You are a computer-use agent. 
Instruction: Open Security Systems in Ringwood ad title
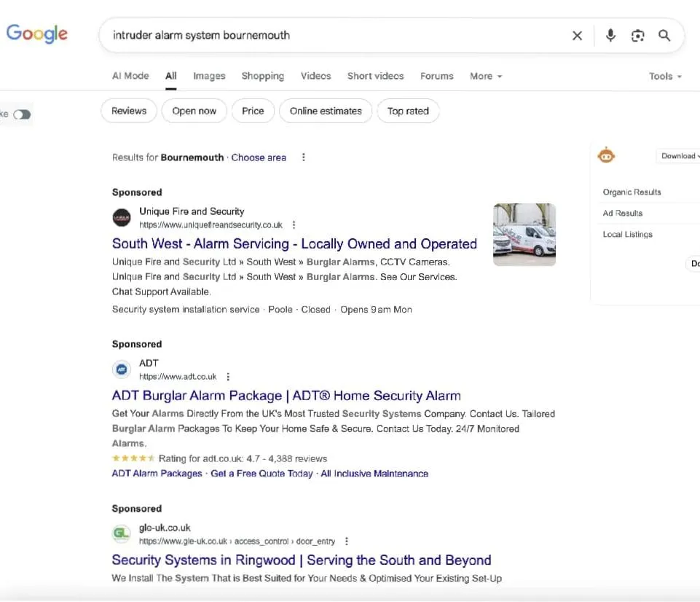coord(302,560)
